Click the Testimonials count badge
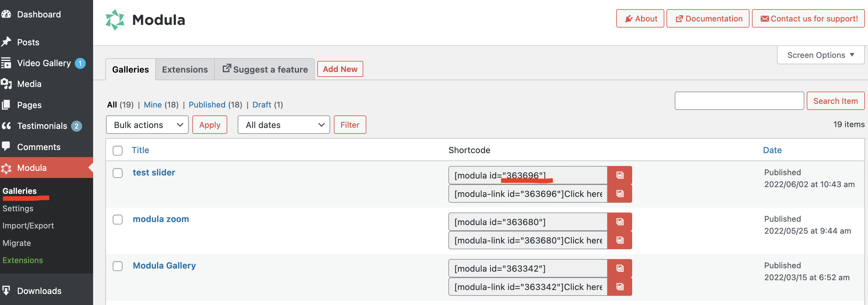The width and height of the screenshot is (868, 305). [x=77, y=126]
